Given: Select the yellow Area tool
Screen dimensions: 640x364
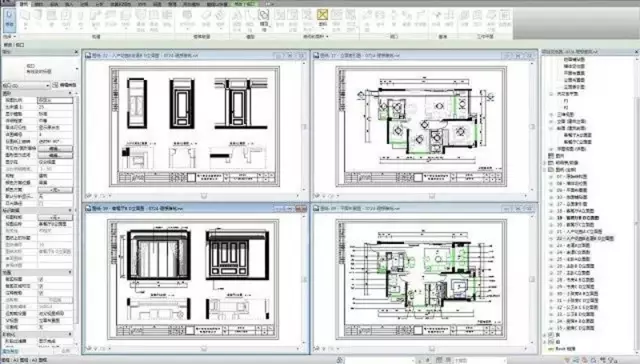Looking at the screenshot, I should click(x=322, y=18).
